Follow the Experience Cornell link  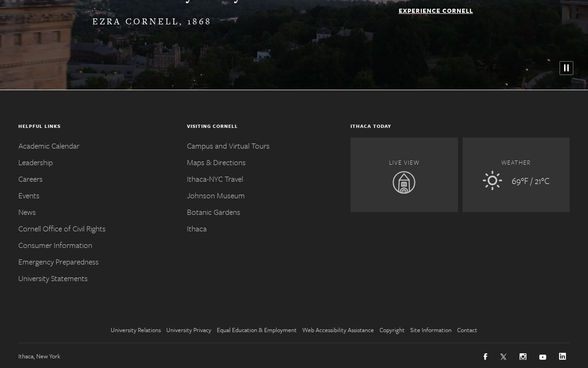436,11
